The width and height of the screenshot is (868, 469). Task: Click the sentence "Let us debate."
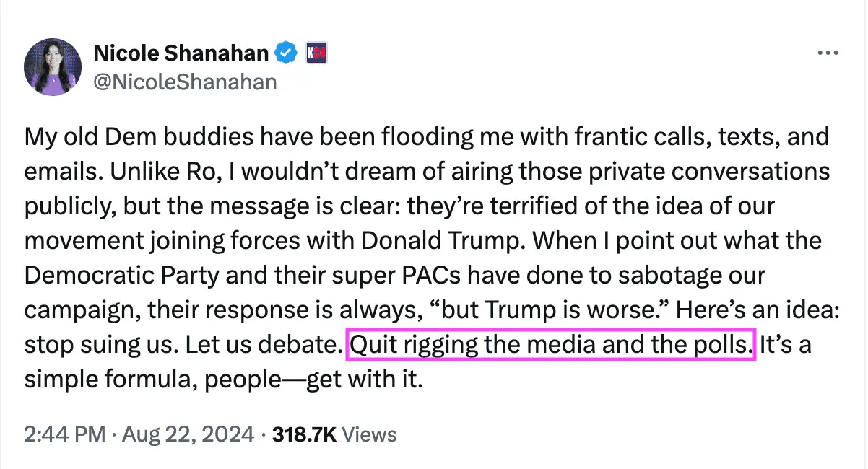tap(264, 345)
